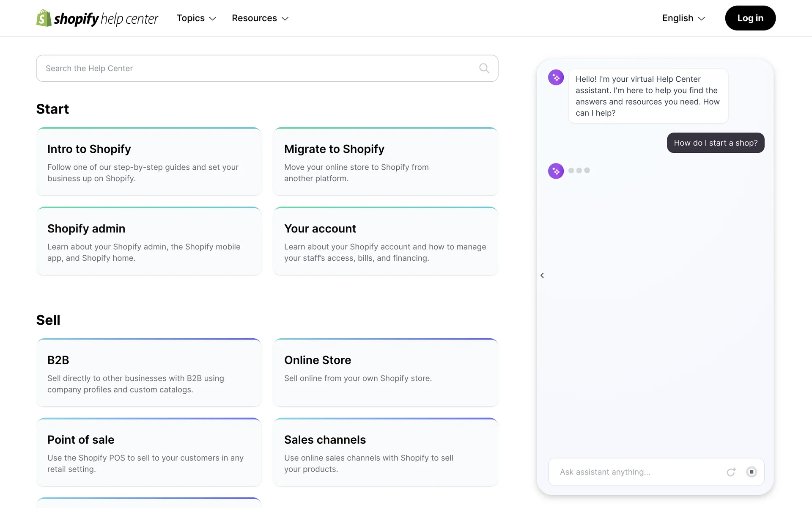Select the B2B topic card
The image size is (812, 508).
[x=148, y=373]
